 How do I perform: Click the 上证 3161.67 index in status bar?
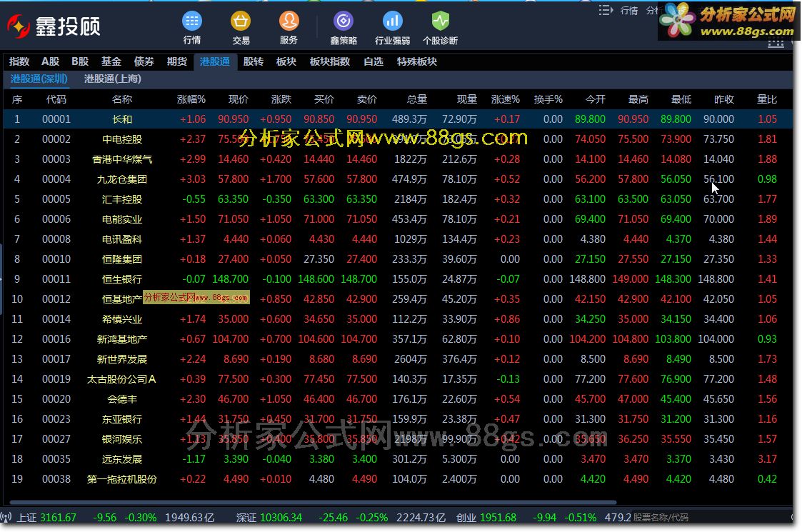46,517
